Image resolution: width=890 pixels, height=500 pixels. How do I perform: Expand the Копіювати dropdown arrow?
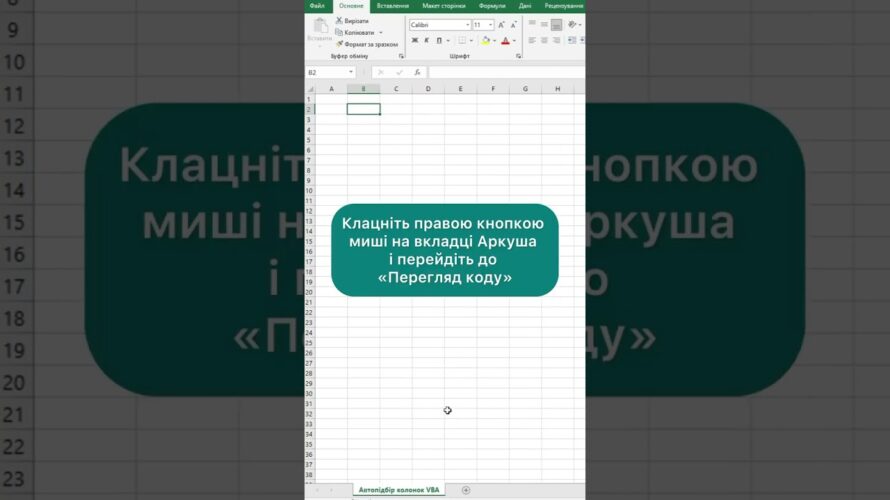click(x=381, y=32)
